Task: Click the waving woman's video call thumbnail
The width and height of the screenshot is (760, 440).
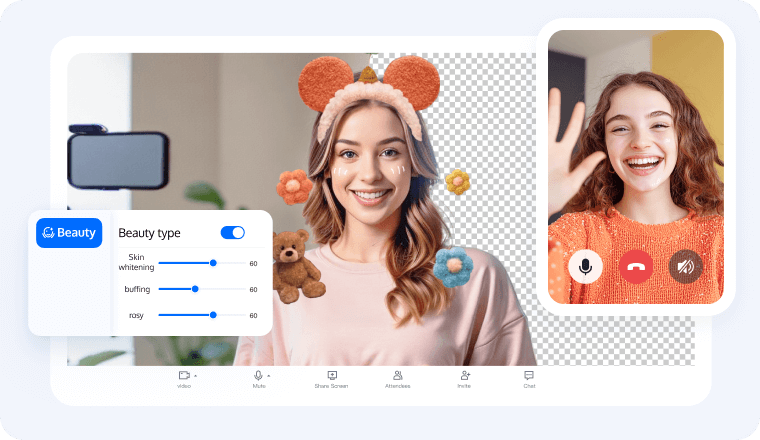Action: tap(636, 167)
